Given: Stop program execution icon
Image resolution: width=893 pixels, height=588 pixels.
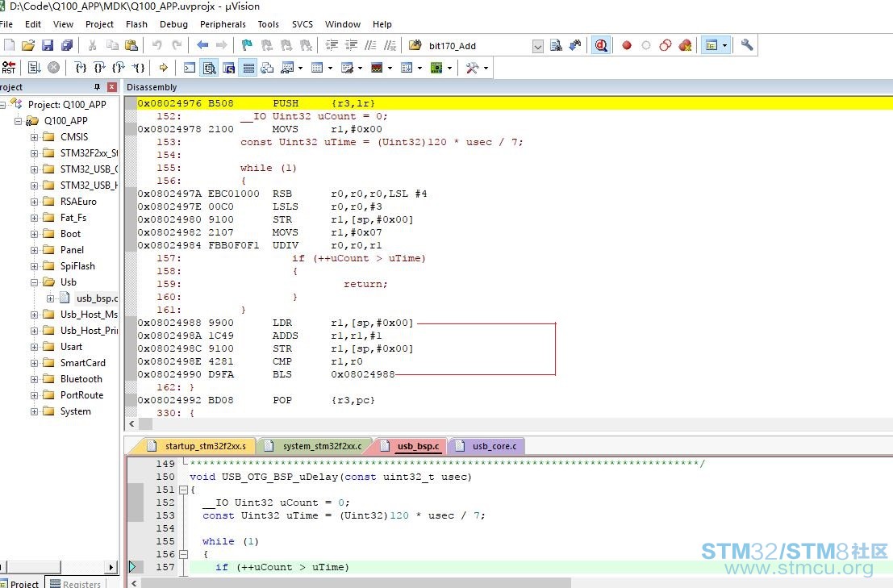Looking at the screenshot, I should tap(53, 68).
